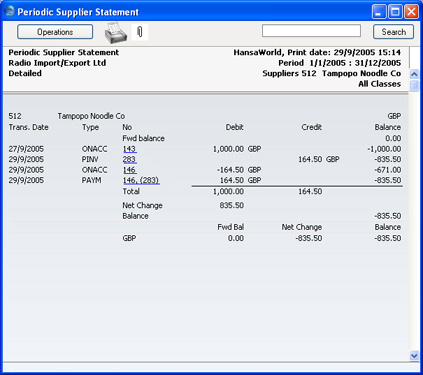Click the Detailed header label
Viewport: 423px width, 375px height.
[25, 73]
